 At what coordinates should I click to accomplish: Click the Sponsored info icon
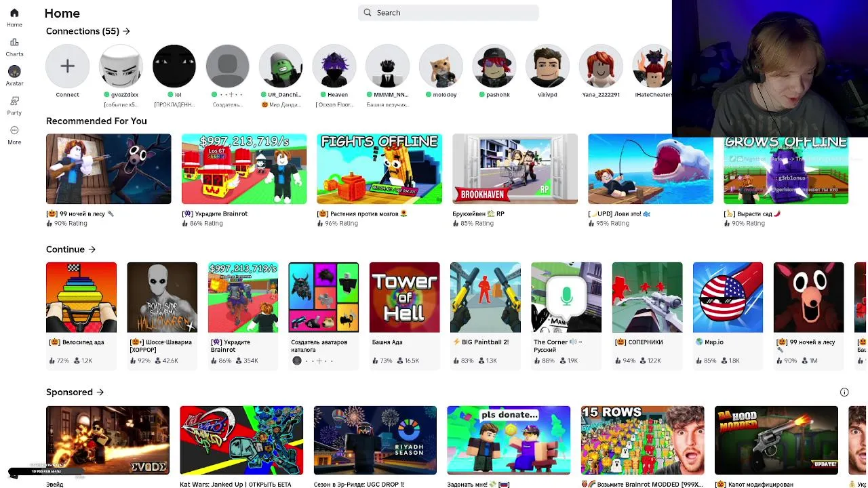coord(844,392)
